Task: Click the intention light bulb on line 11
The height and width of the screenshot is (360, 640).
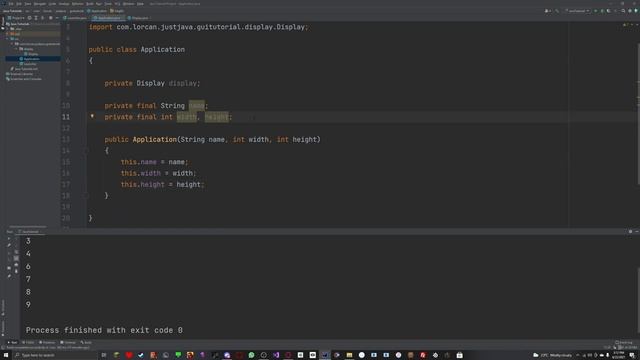Action: point(92,116)
